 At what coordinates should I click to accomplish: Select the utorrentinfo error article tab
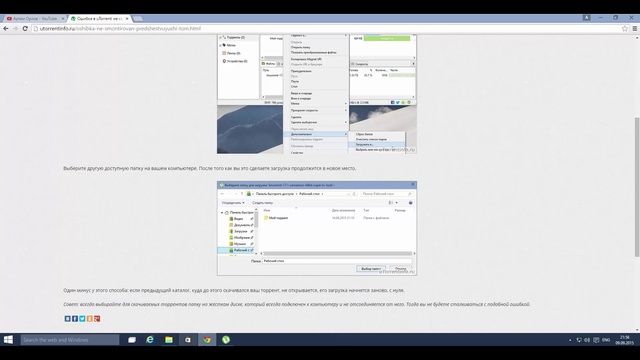100,18
